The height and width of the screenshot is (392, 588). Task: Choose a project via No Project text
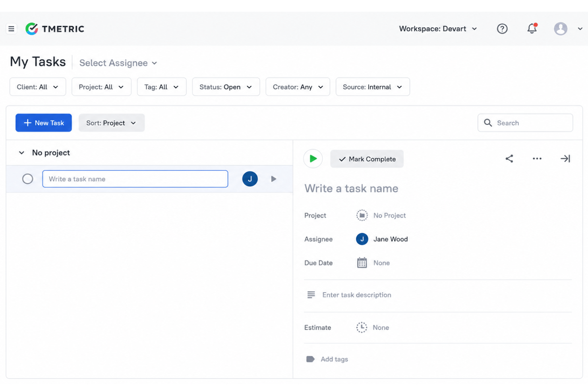pyautogui.click(x=389, y=215)
